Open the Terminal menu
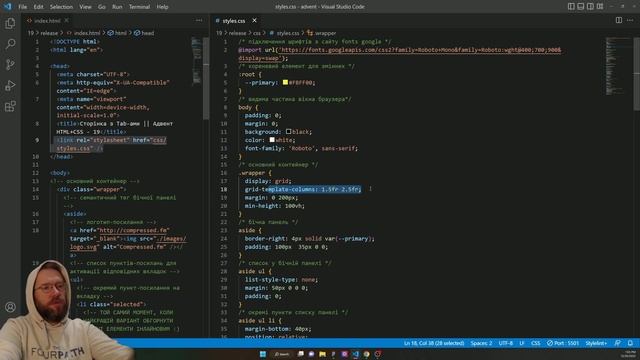 pyautogui.click(x=139, y=7)
